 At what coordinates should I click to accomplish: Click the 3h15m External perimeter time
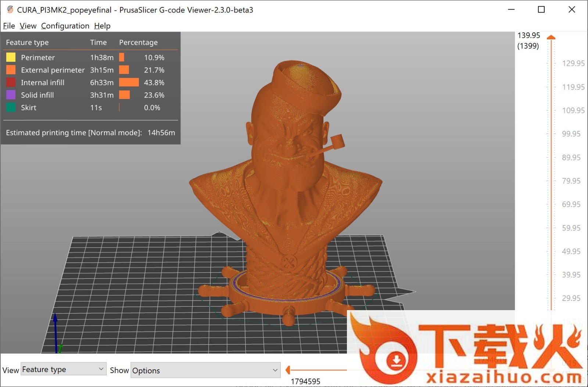102,70
